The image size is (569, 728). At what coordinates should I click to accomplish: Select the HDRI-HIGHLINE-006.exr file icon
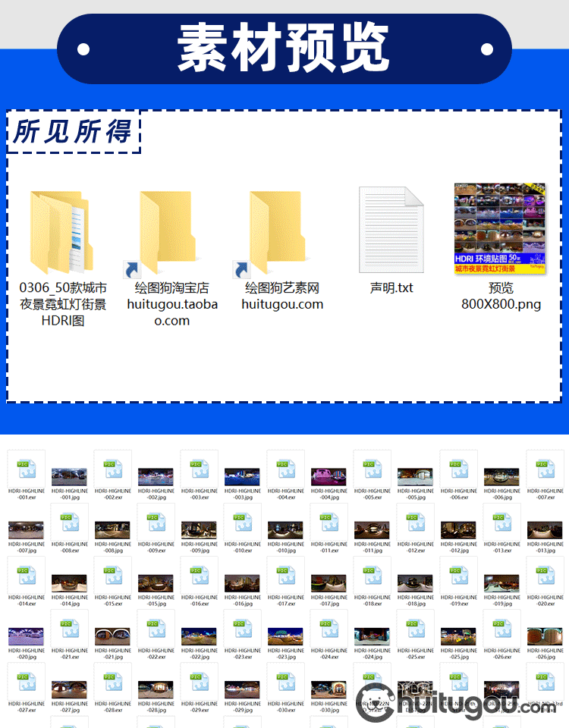458,468
